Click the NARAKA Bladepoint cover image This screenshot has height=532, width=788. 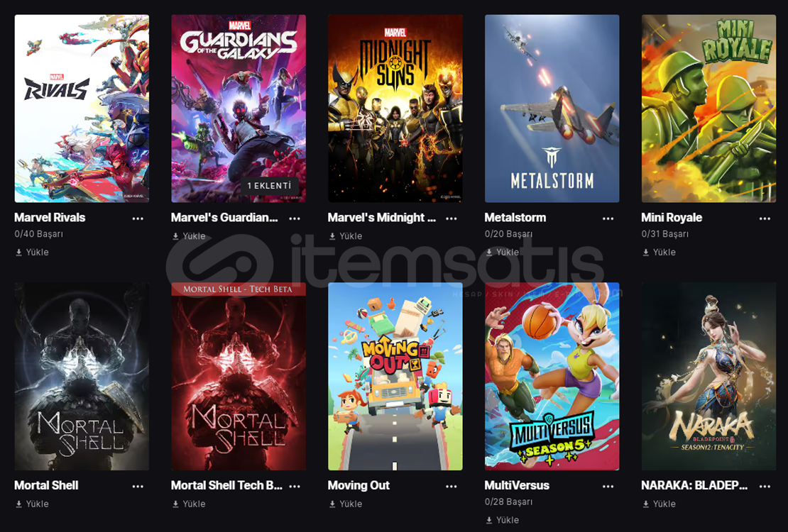coord(708,376)
